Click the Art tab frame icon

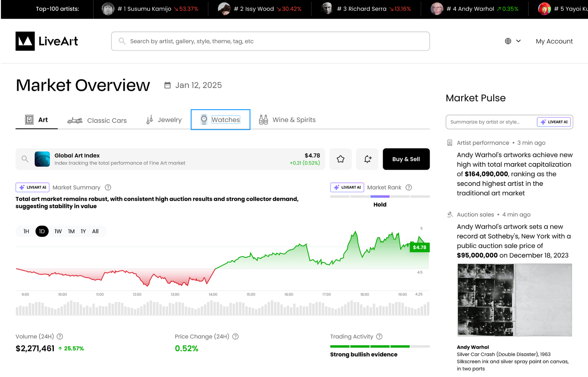click(x=29, y=119)
